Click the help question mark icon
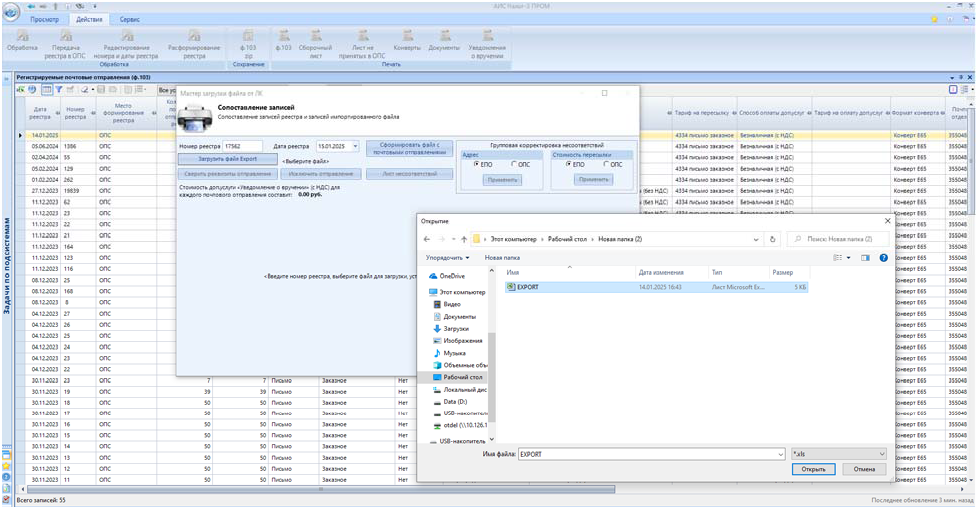Image resolution: width=978 pixels, height=509 pixels. [x=883, y=258]
